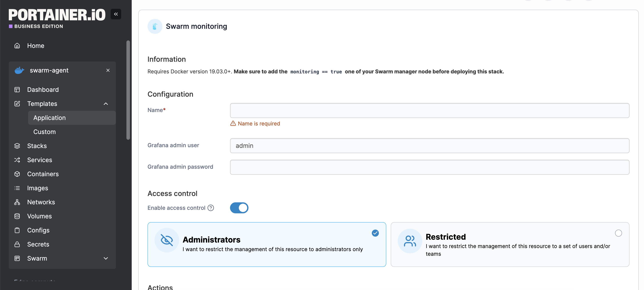644x290 pixels.
Task: Click the Networks hierarchy icon
Action: (17, 202)
